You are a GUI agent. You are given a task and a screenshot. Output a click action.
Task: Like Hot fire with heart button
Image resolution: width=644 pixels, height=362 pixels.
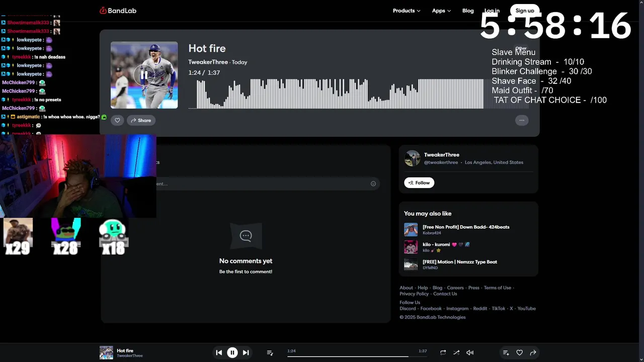117,120
